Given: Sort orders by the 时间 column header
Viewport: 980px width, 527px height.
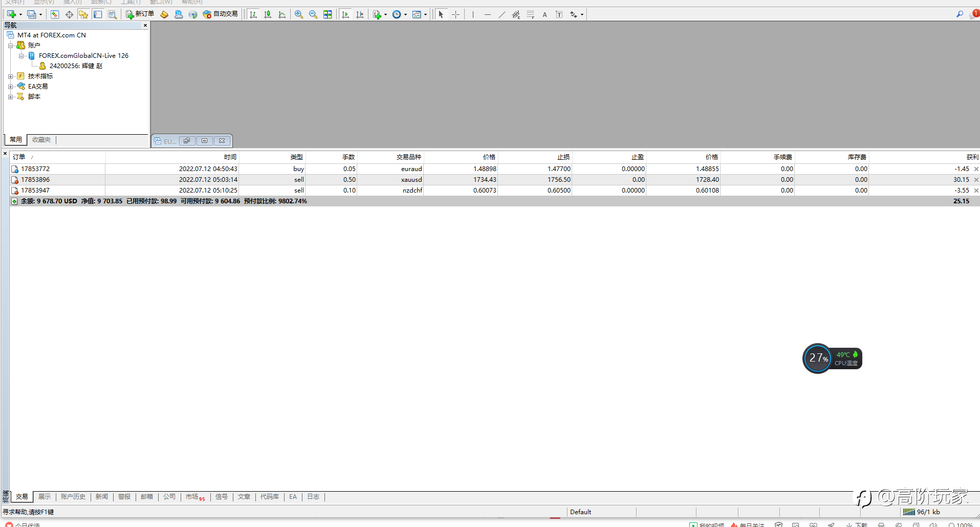Looking at the screenshot, I should [x=172, y=157].
